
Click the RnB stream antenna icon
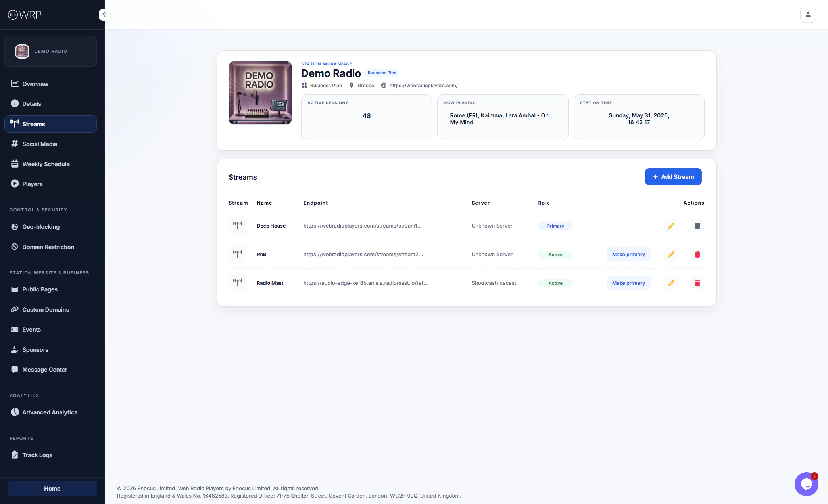coord(238,254)
